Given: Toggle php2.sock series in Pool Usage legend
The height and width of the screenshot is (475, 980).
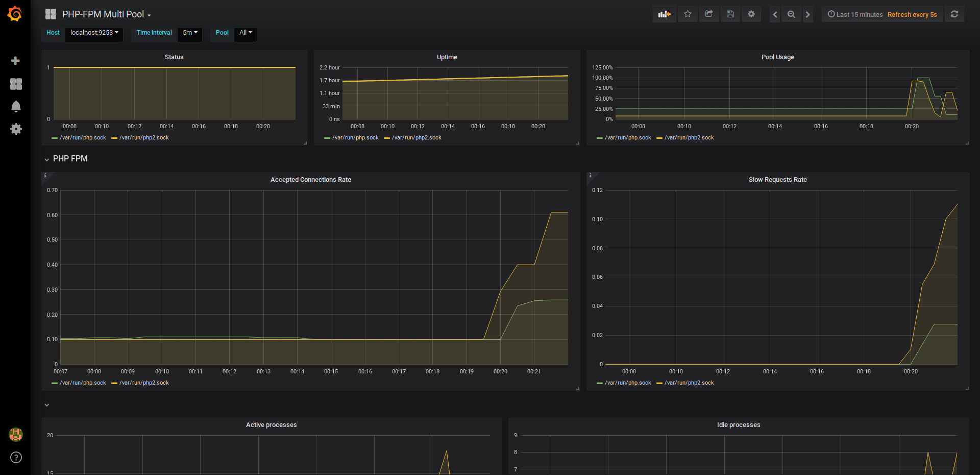Looking at the screenshot, I should [689, 138].
